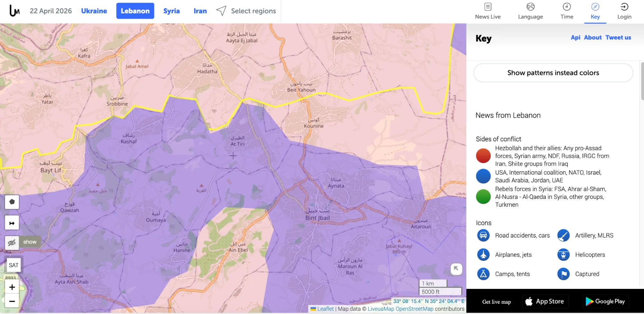Click the Airplanes, jets icon
This screenshot has width=644, height=314.
point(483,255)
